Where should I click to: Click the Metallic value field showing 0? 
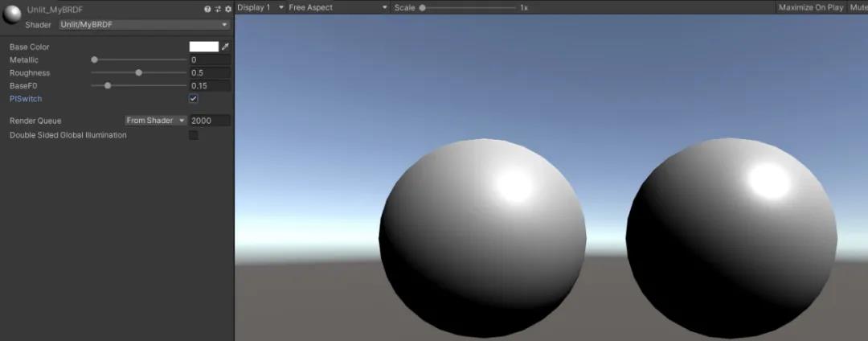pyautogui.click(x=210, y=60)
